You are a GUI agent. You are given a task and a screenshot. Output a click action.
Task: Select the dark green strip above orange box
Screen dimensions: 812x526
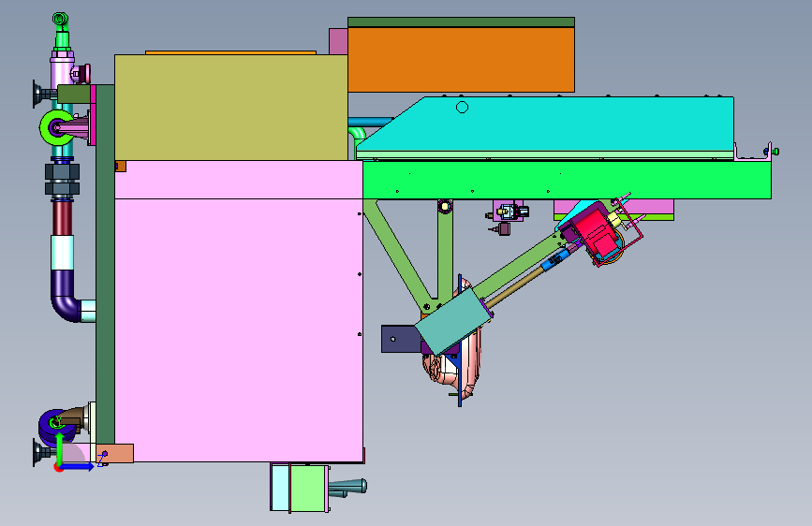461,22
